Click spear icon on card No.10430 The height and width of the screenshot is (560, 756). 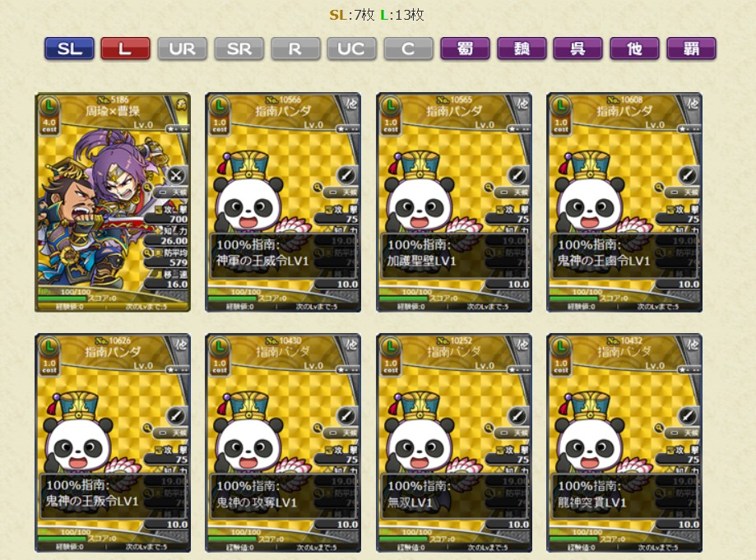coord(346,416)
